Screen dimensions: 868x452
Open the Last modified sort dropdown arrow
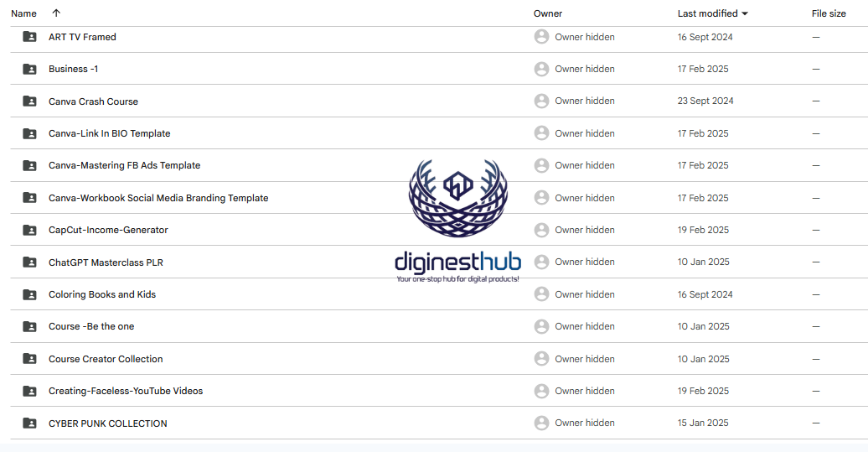(x=745, y=13)
